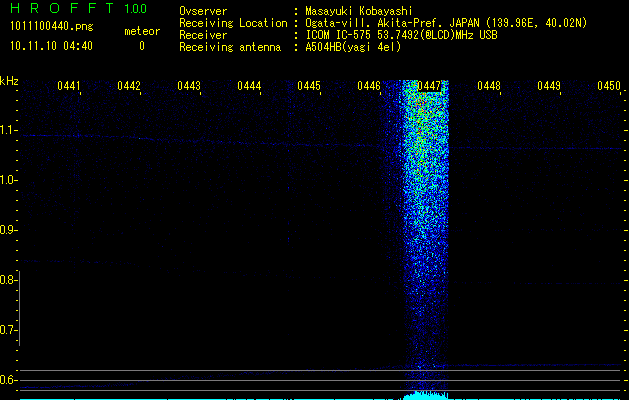Click the 0446 time marker
The width and height of the screenshot is (629, 400).
(369, 86)
